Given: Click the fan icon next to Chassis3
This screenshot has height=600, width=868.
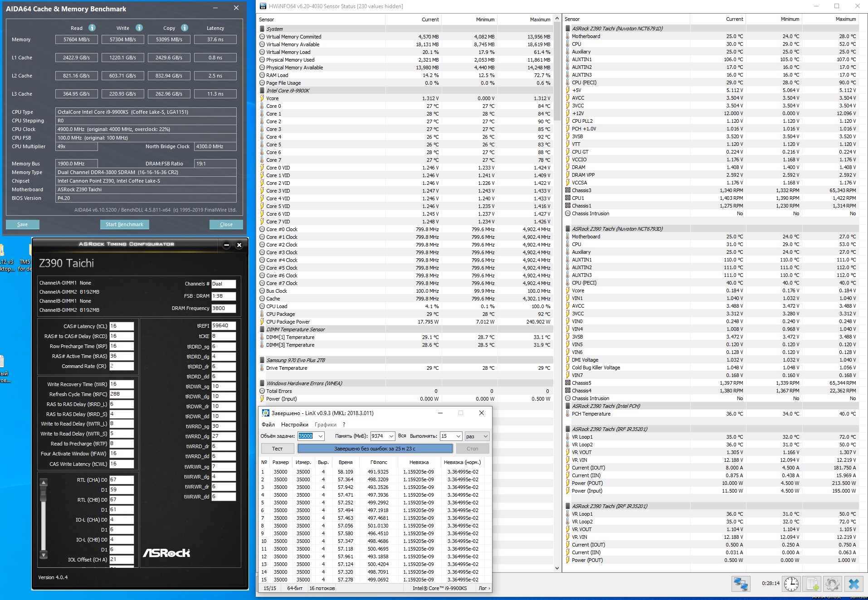Looking at the screenshot, I should [568, 190].
